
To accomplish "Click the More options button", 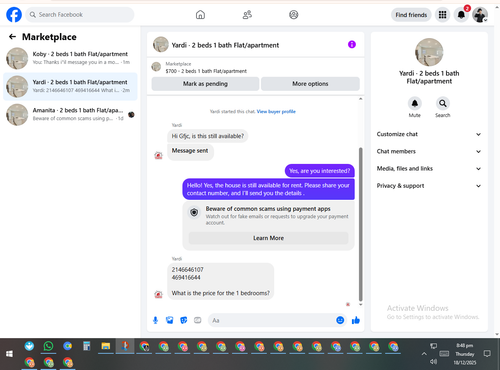I will coord(310,84).
